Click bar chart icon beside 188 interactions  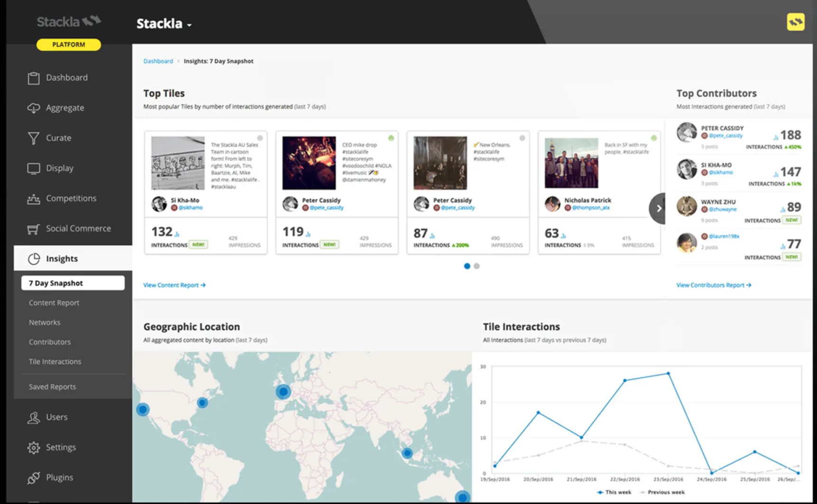click(x=776, y=137)
